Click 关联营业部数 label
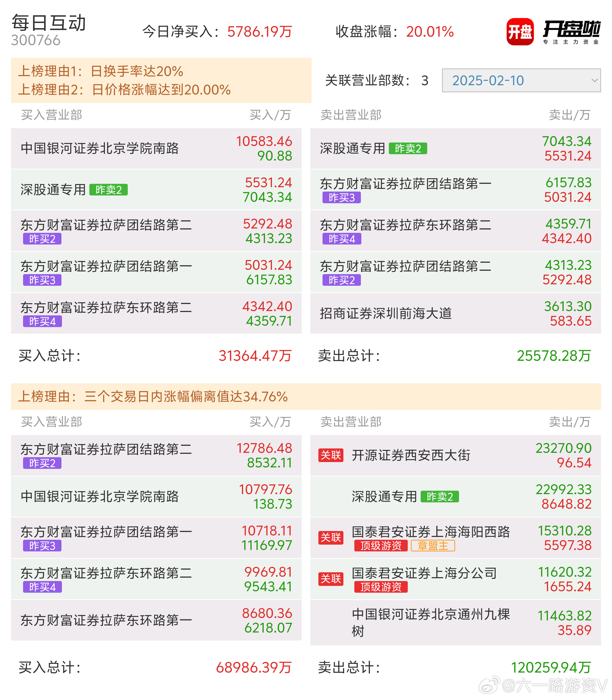 pyautogui.click(x=367, y=81)
